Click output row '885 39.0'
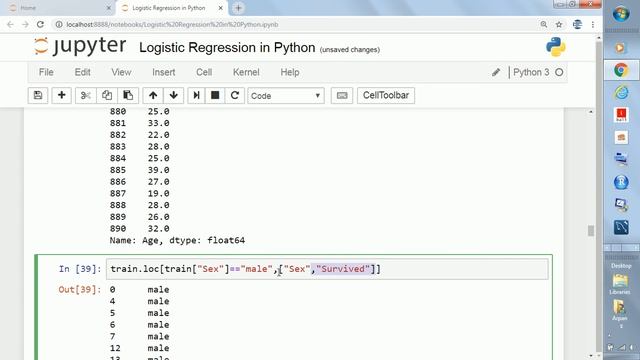640x360 pixels. tap(139, 170)
